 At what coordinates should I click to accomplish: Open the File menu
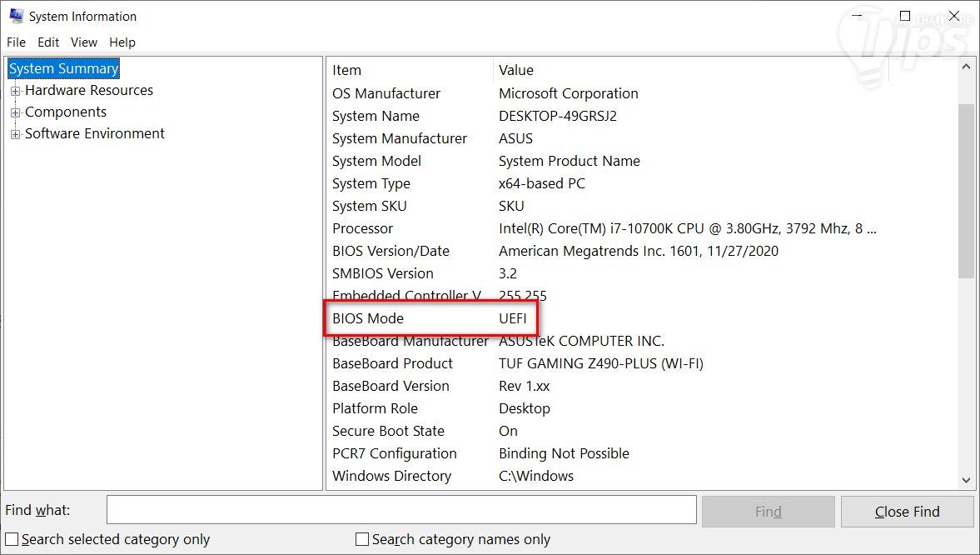pos(16,42)
